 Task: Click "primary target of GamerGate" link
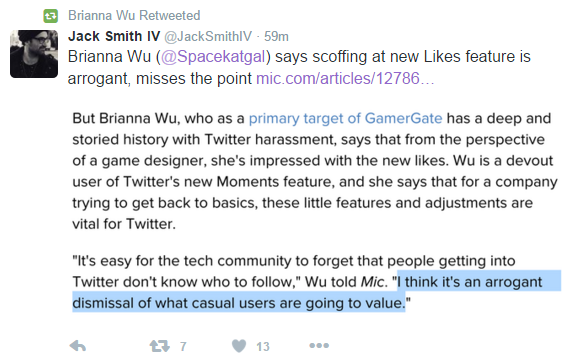click(x=345, y=119)
